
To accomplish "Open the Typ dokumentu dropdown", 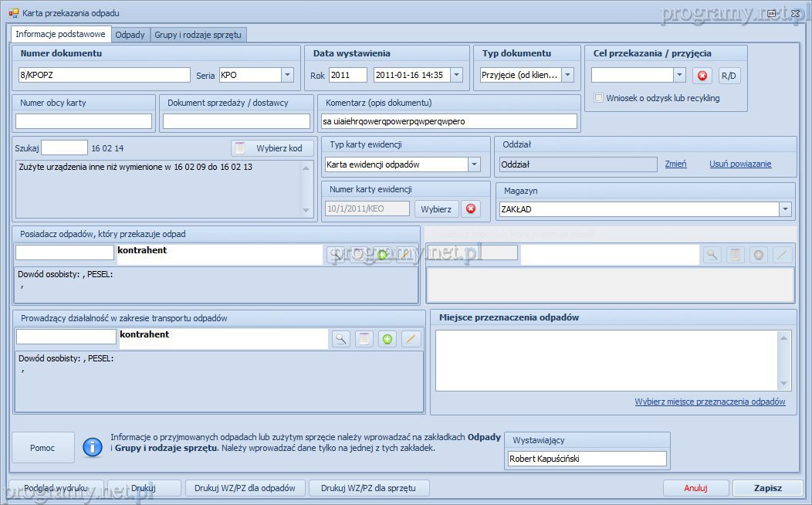I will coord(567,75).
